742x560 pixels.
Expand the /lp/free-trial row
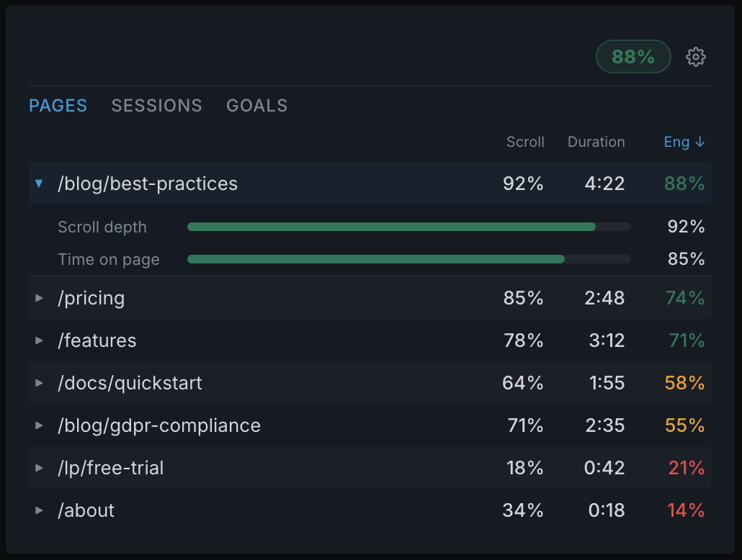[40, 468]
